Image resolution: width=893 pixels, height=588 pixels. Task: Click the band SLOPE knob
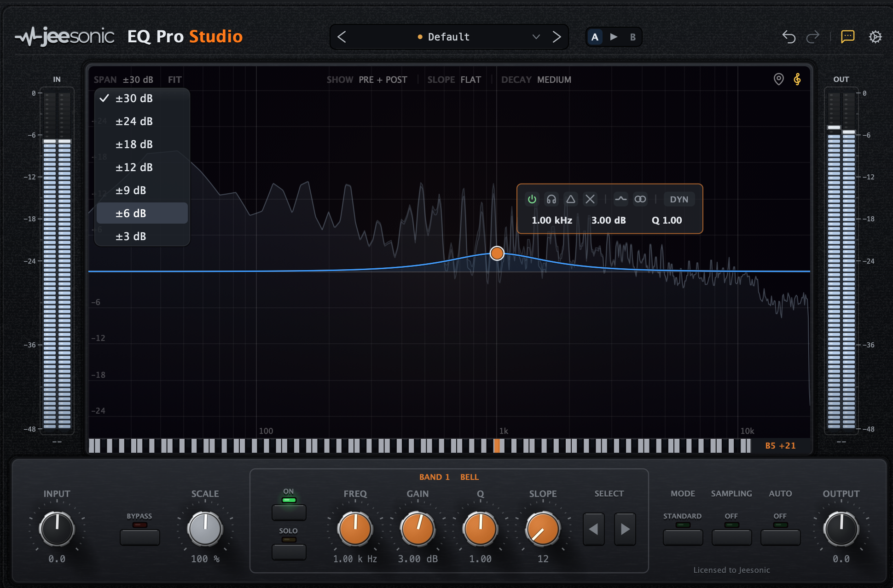(x=543, y=529)
